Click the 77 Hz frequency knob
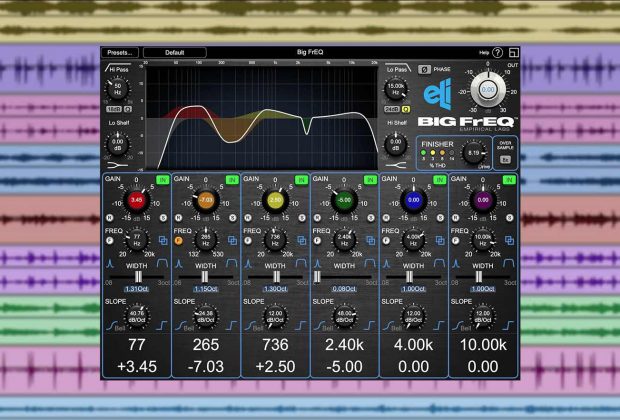620x420 pixels. click(136, 240)
